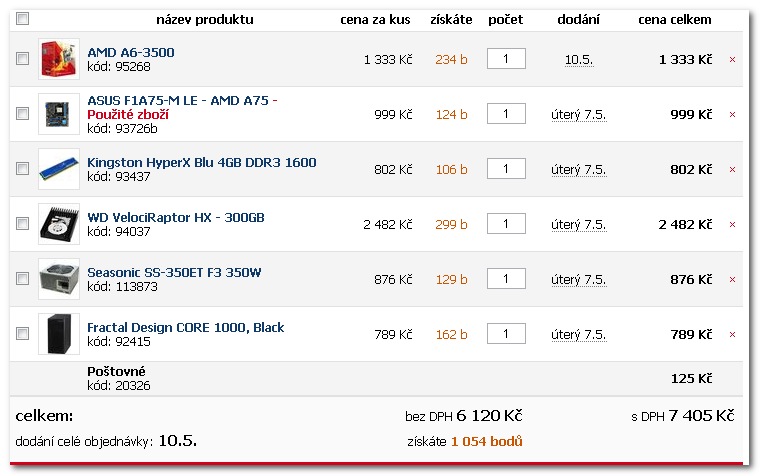
Task: Click the 234 b points value
Action: coord(451,60)
